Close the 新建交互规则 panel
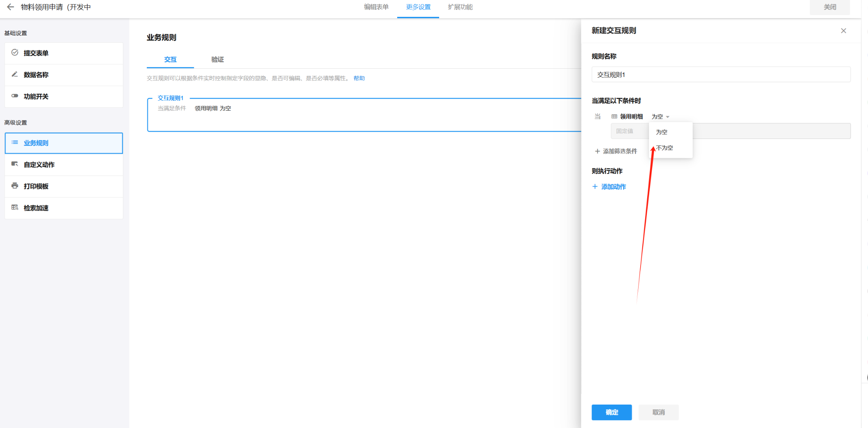868x428 pixels. coord(843,31)
